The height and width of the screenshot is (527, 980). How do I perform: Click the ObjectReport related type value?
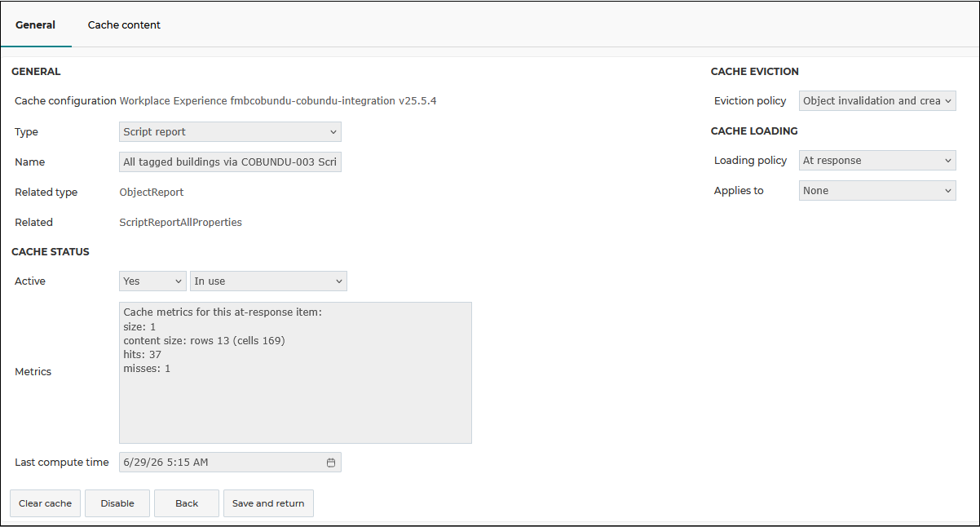[x=152, y=193]
